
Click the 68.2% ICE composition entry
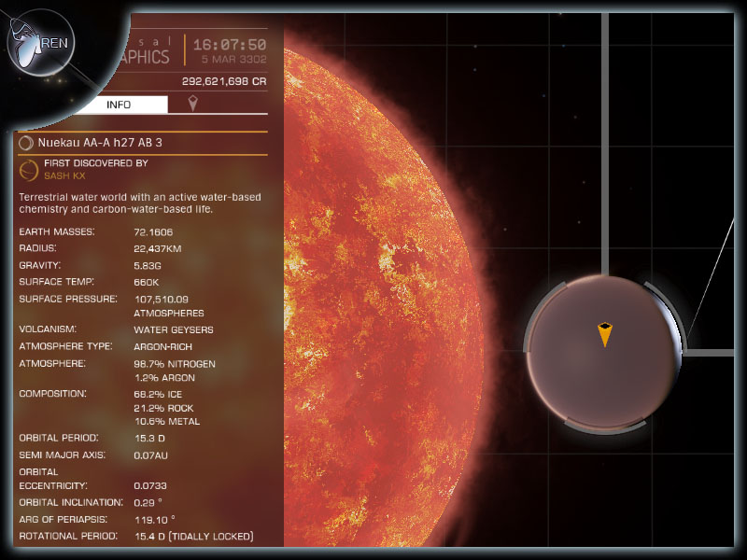coord(158,394)
